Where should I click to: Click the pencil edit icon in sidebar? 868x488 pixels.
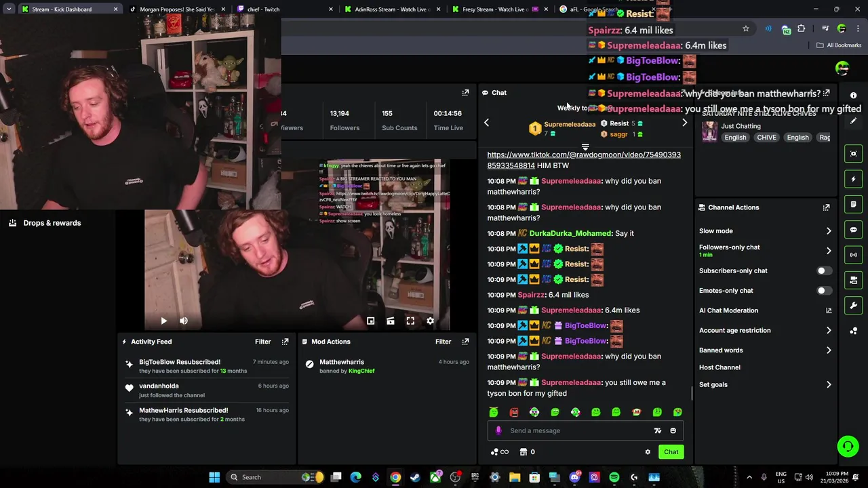[854, 121]
